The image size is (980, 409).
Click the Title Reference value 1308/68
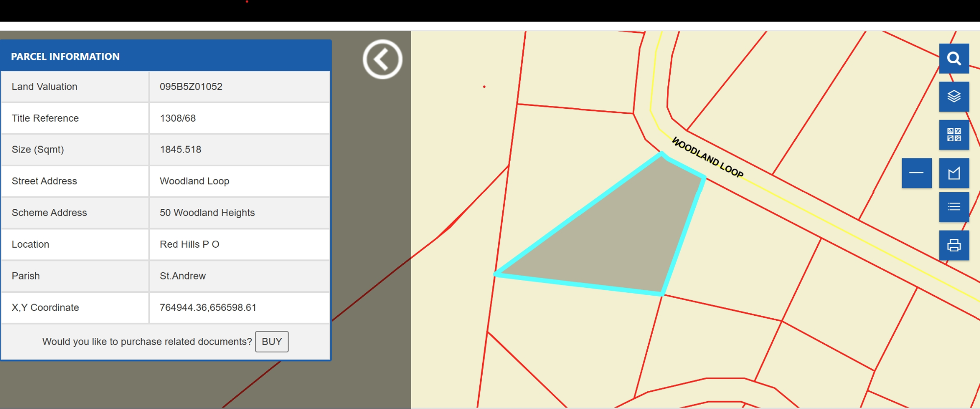pos(178,118)
